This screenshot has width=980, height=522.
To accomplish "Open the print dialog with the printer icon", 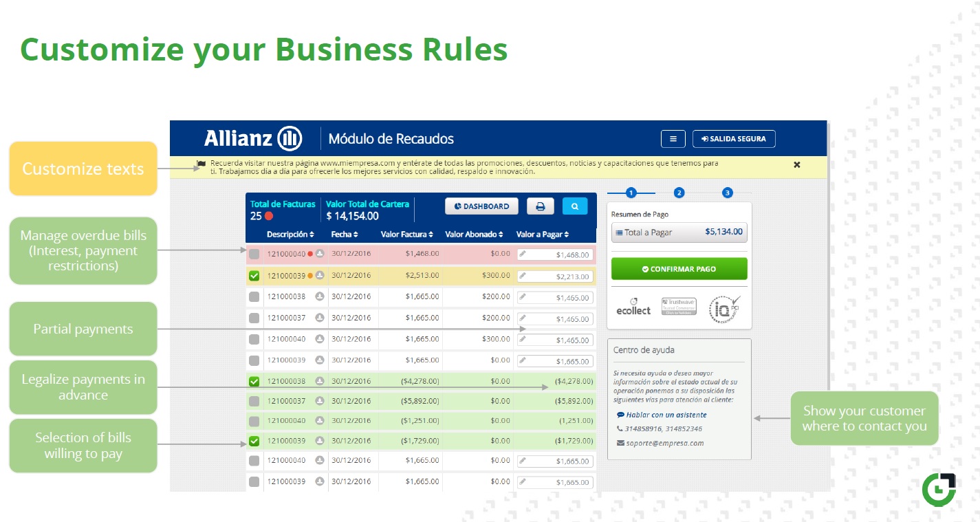I will pos(540,206).
